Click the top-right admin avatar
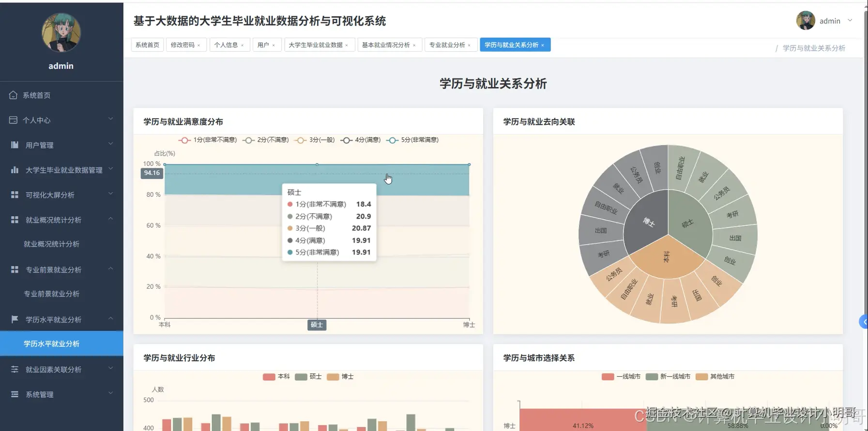This screenshot has width=868, height=431. [806, 20]
